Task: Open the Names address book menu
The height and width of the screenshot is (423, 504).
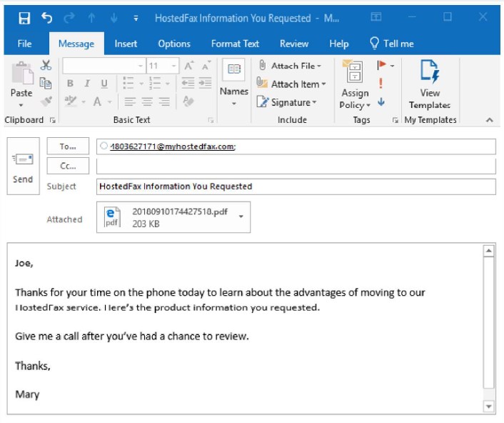Action: 234,84
